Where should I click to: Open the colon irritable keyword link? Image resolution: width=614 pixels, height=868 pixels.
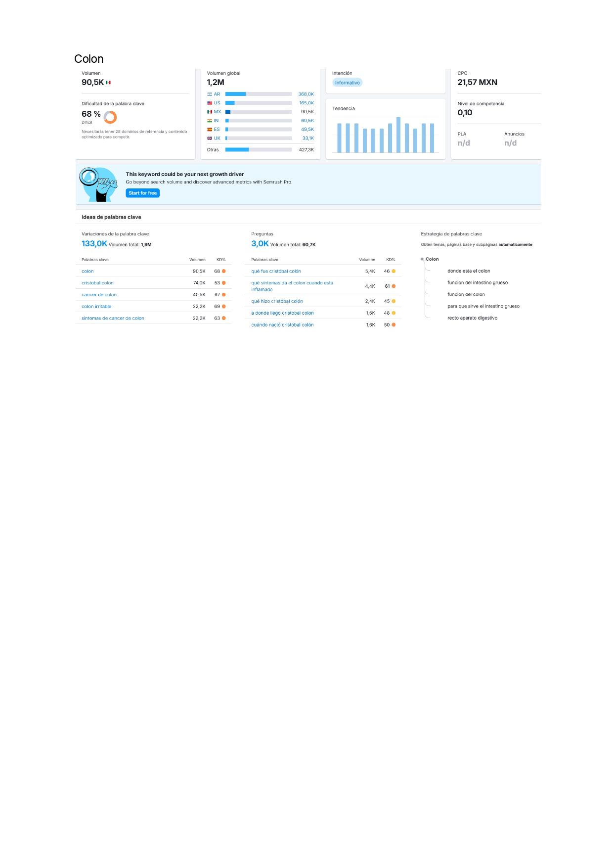coord(96,307)
